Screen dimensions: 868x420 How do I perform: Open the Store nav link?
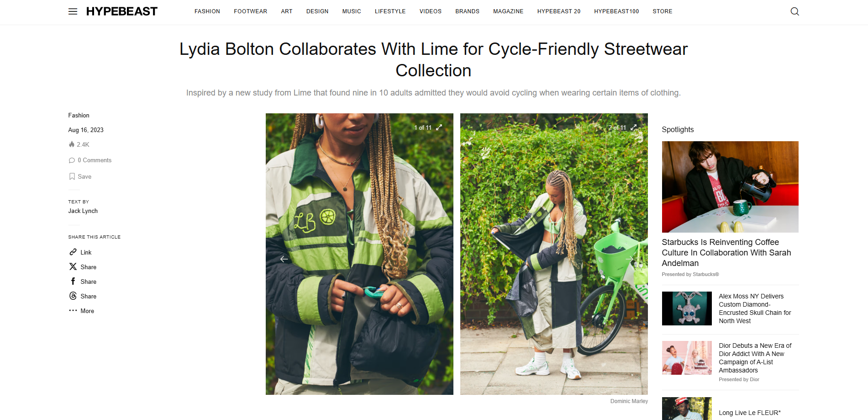coord(662,11)
